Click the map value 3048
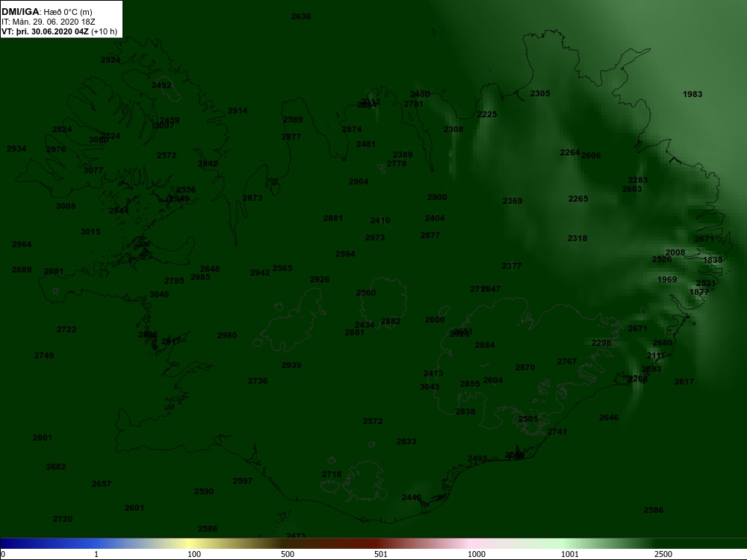747x560 pixels. click(159, 294)
